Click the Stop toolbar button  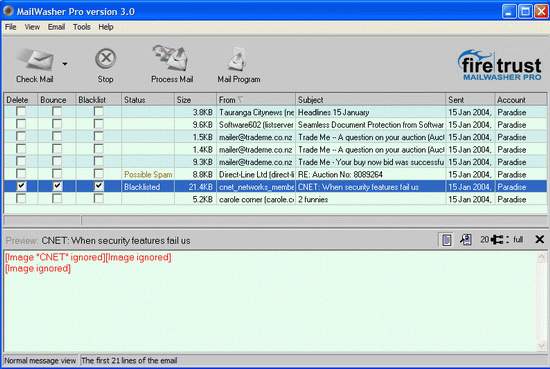(105, 66)
